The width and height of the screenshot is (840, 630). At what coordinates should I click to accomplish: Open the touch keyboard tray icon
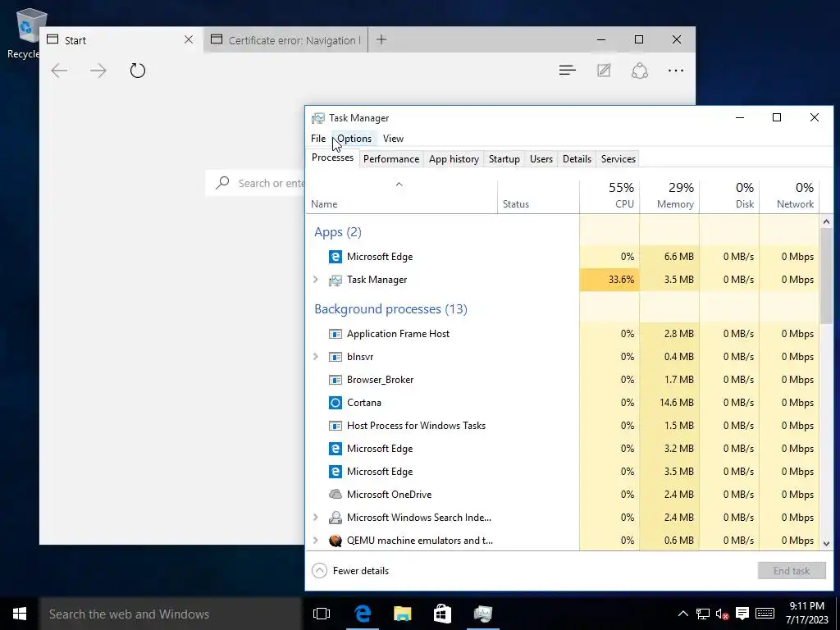click(x=765, y=614)
